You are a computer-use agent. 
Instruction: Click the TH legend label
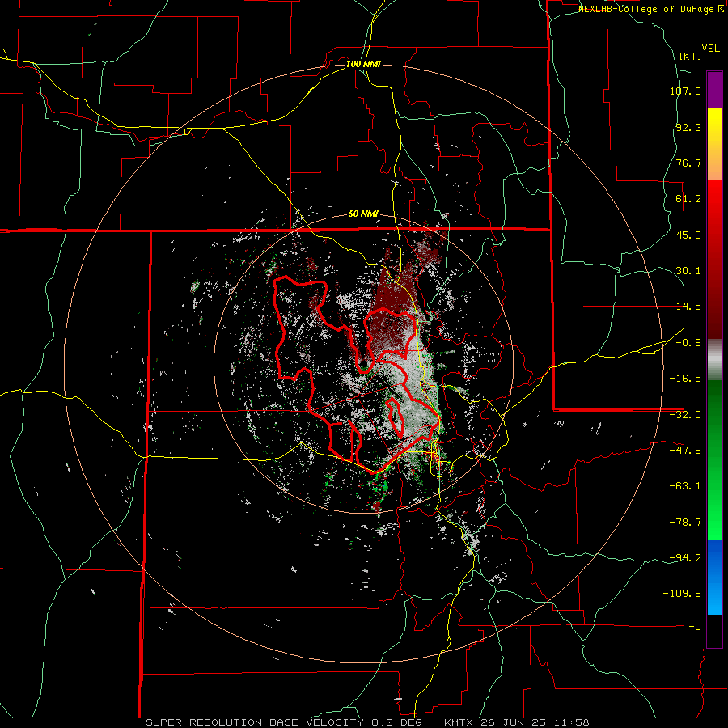[695, 630]
